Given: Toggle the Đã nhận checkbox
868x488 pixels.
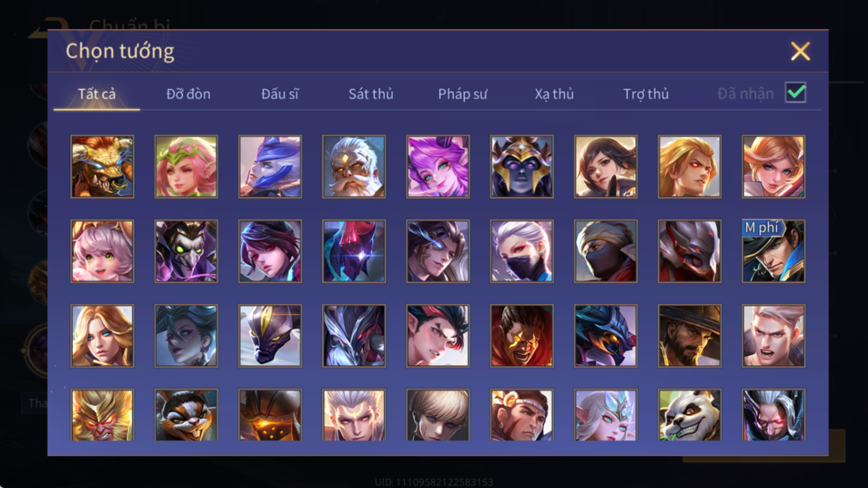Looking at the screenshot, I should (x=796, y=93).
